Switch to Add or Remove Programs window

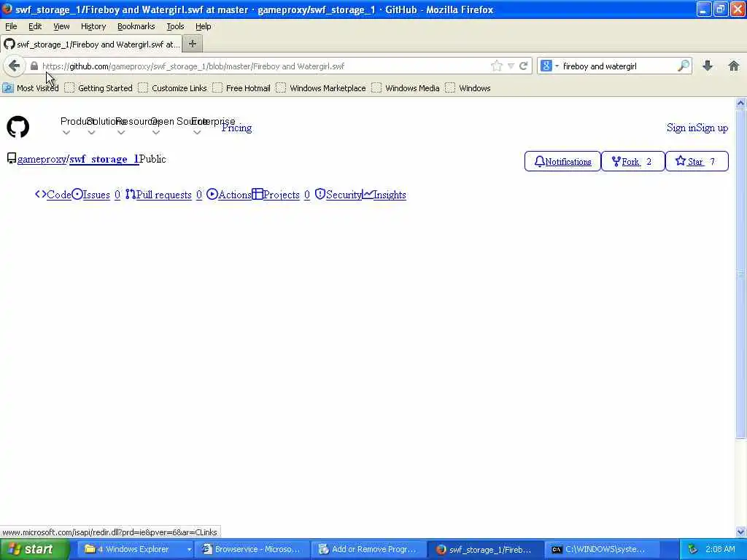[x=368, y=550]
